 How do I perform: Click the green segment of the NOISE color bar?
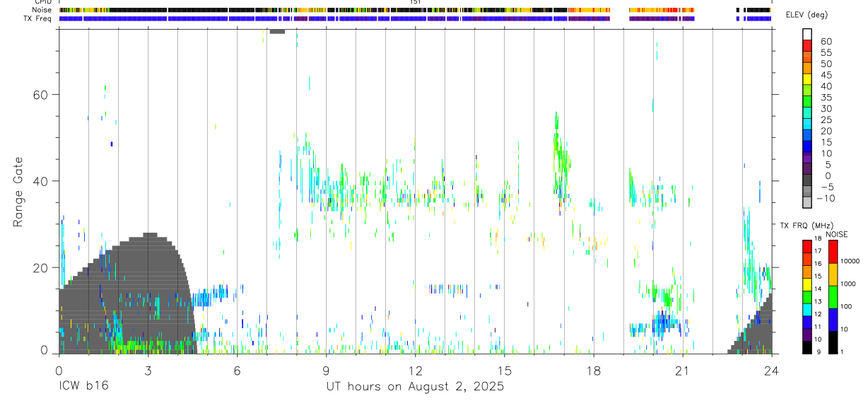pyautogui.click(x=833, y=297)
